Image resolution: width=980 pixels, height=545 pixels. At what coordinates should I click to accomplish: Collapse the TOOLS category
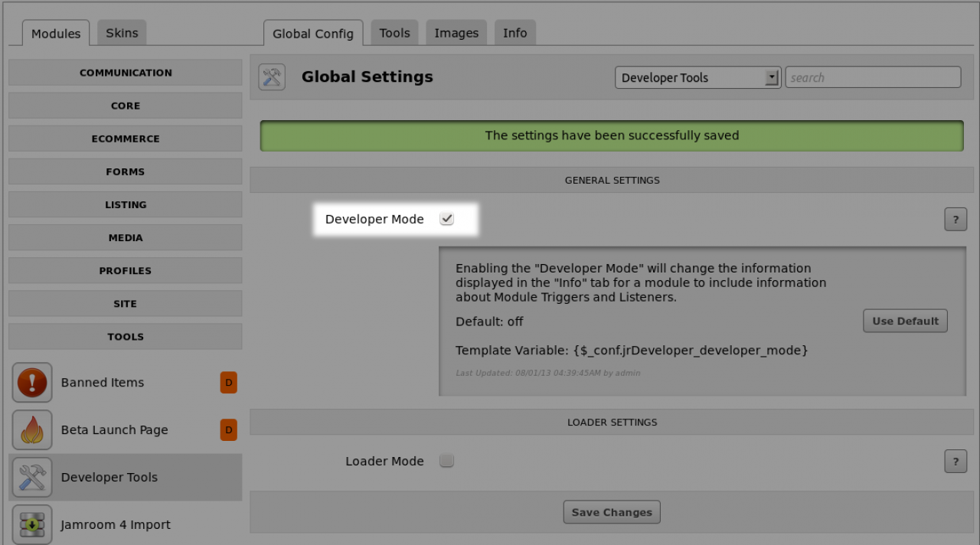point(126,336)
